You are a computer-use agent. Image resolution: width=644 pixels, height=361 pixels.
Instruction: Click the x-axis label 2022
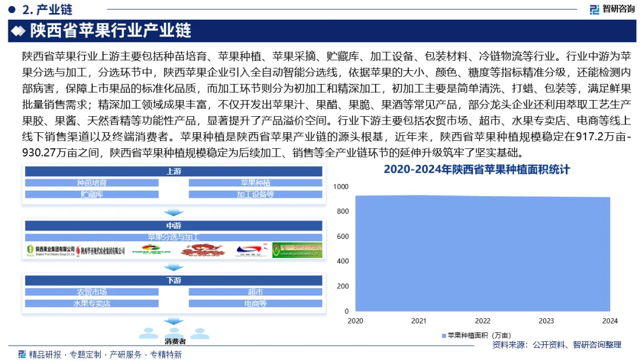(482, 321)
